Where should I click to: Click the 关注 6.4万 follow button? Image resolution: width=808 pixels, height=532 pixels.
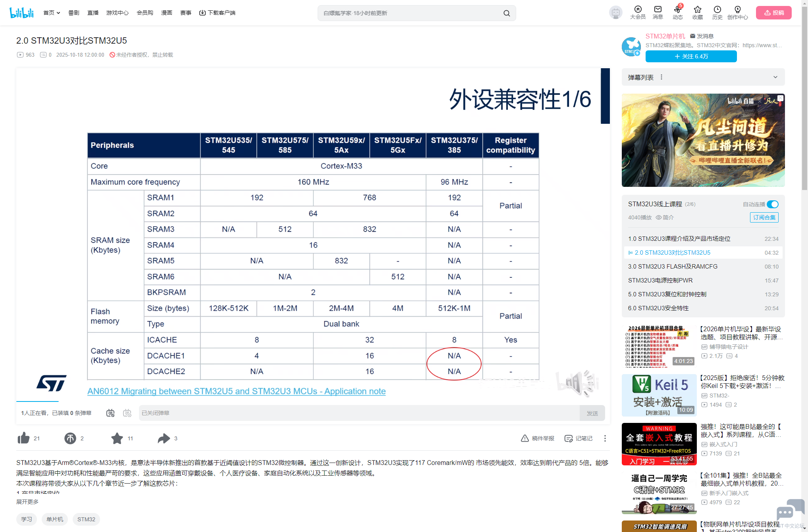click(x=691, y=56)
